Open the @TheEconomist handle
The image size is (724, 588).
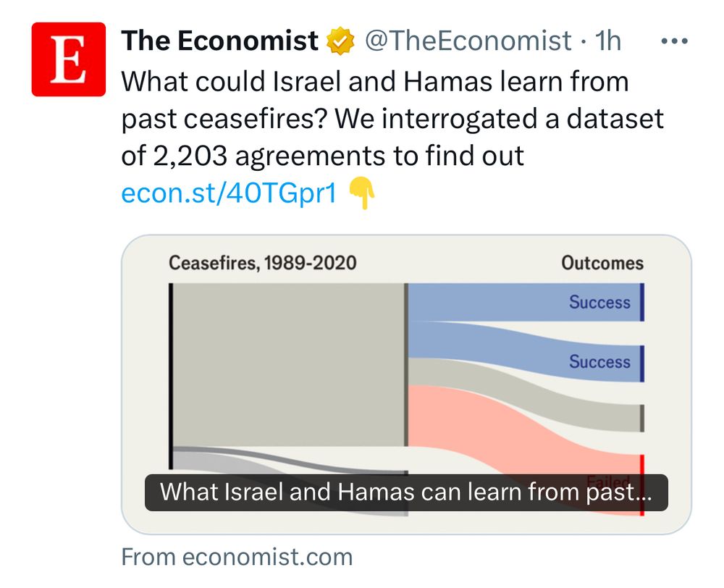[468, 41]
